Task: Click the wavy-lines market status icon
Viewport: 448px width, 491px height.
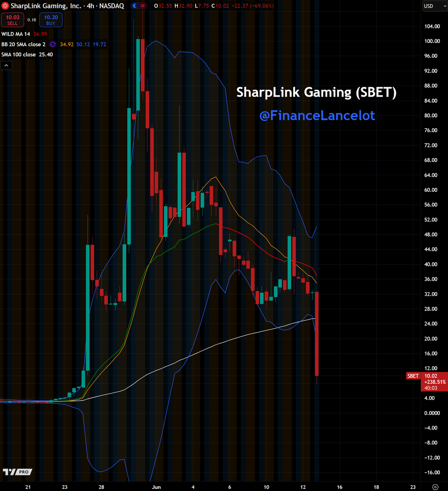Action: 143,6
